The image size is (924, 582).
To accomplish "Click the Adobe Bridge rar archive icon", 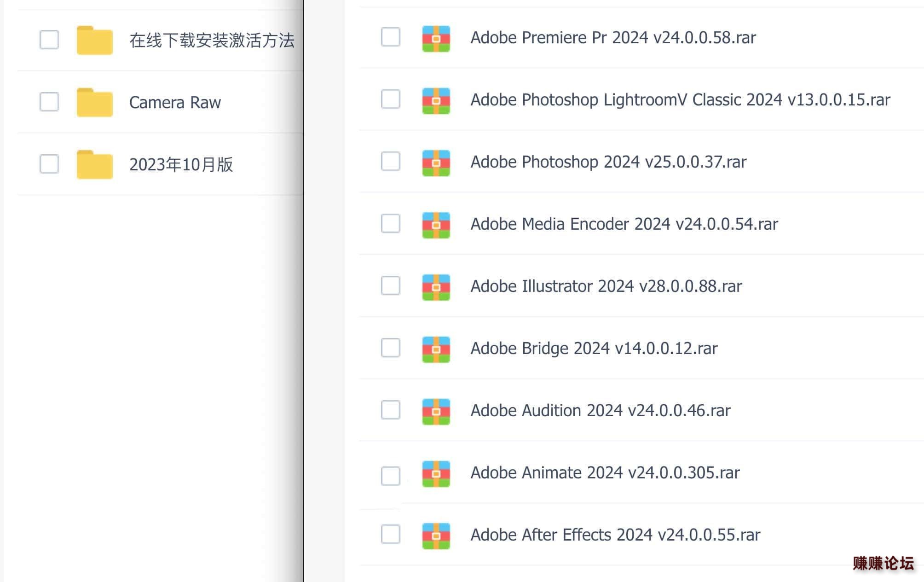I will [436, 349].
